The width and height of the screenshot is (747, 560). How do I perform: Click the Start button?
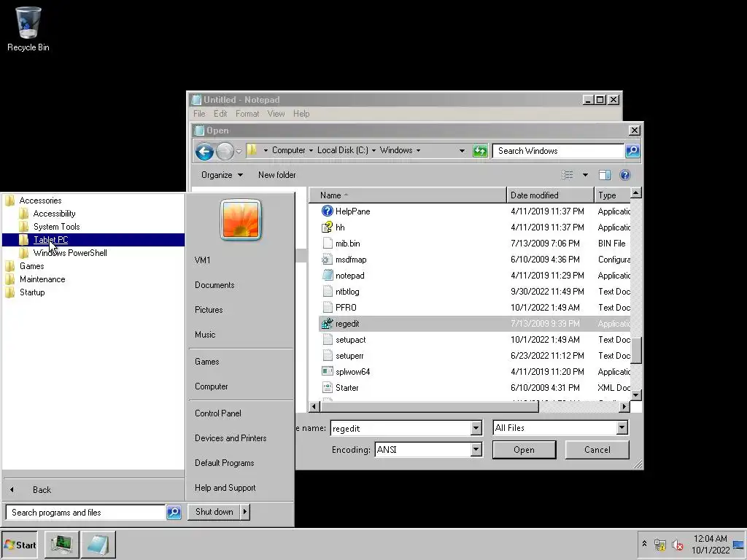20,544
